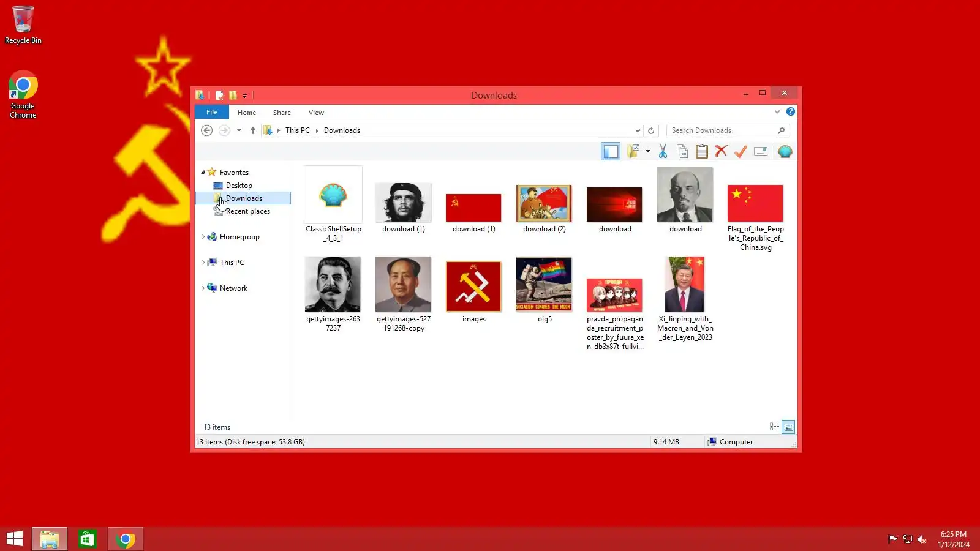This screenshot has width=980, height=551.
Task: Click the E-mail envelope toolbar icon
Action: pyautogui.click(x=761, y=151)
